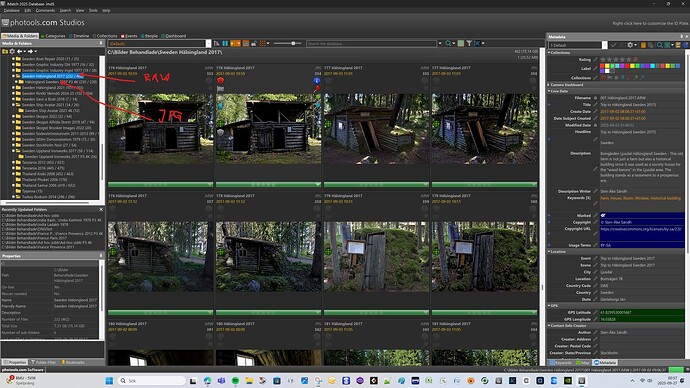
Task: Switch to the People tab
Action: [x=149, y=36]
